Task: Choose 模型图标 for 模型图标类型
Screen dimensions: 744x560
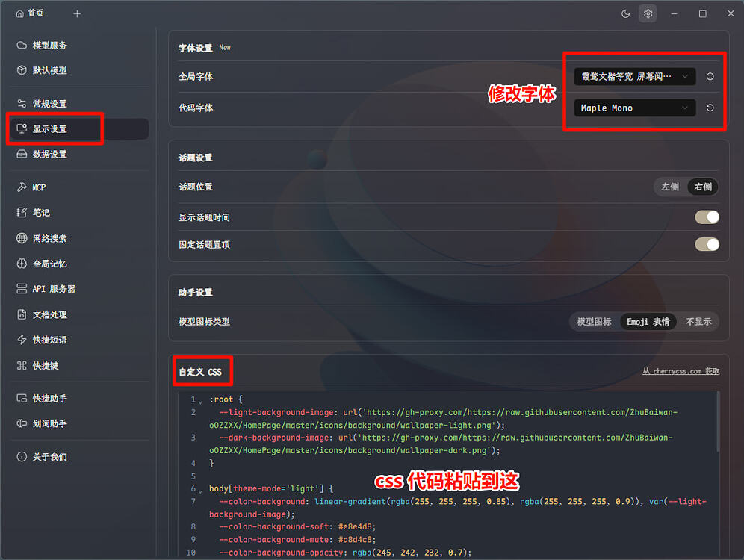Action: [594, 322]
